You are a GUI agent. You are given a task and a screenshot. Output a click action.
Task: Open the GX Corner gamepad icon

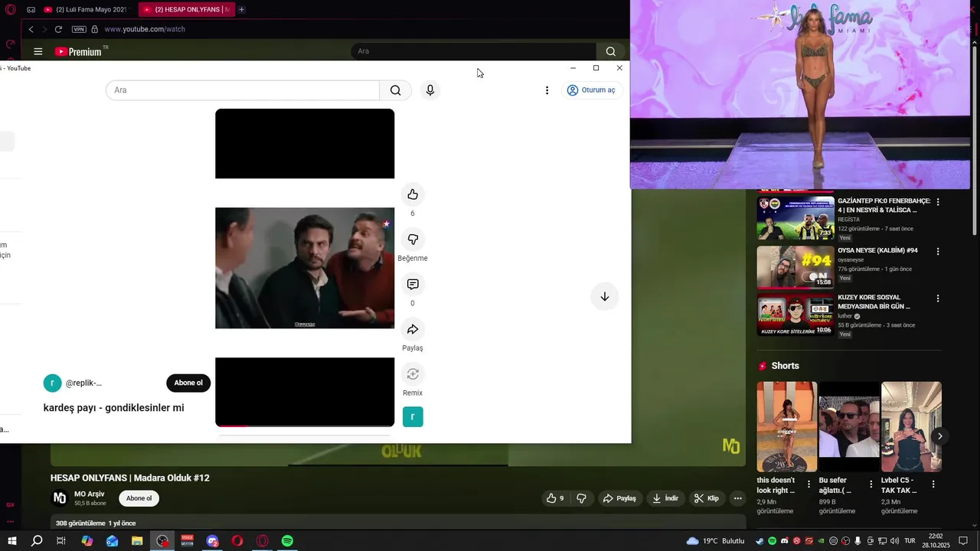[x=31, y=9]
